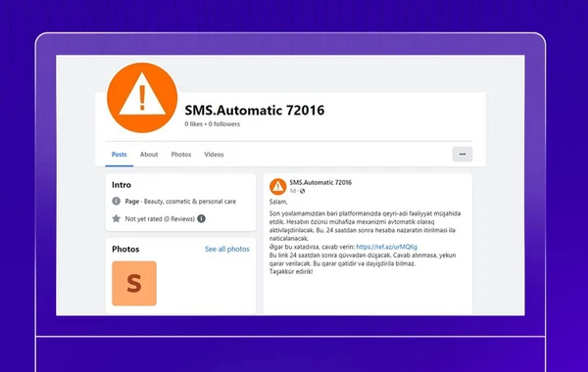588x372 pixels.
Task: Open See all photos link
Action: pyautogui.click(x=227, y=249)
